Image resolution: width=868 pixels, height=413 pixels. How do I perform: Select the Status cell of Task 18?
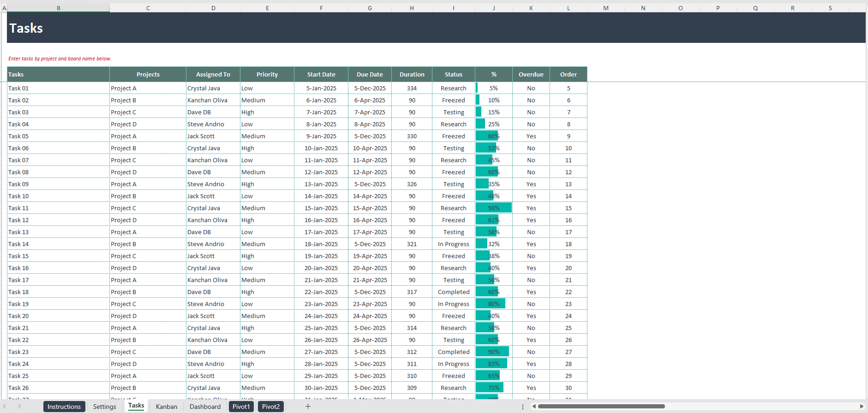[x=454, y=292]
